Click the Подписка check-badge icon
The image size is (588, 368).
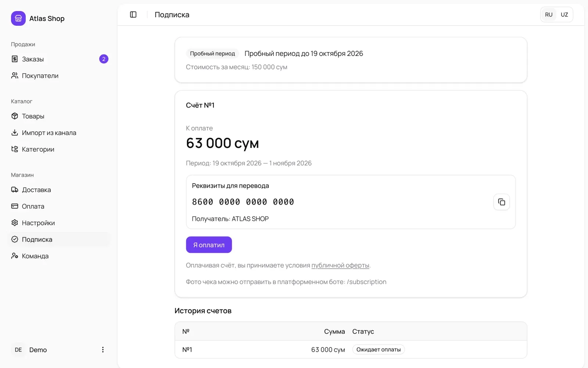15,239
